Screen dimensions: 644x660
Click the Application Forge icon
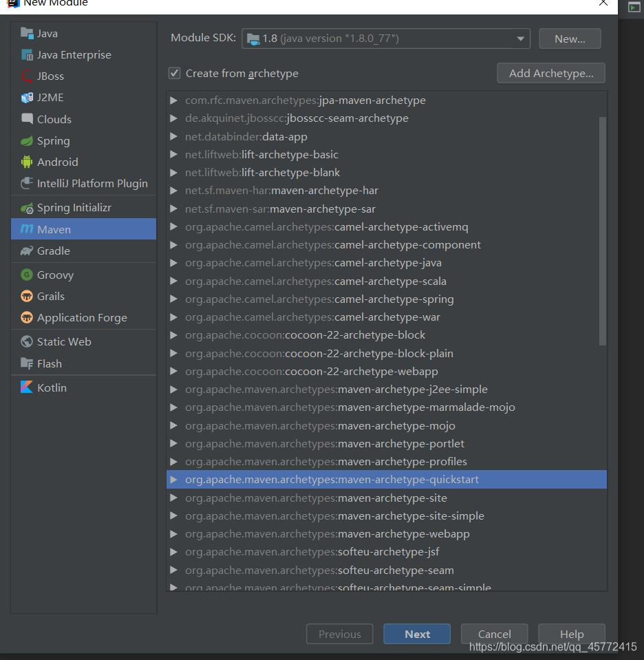pyautogui.click(x=27, y=317)
